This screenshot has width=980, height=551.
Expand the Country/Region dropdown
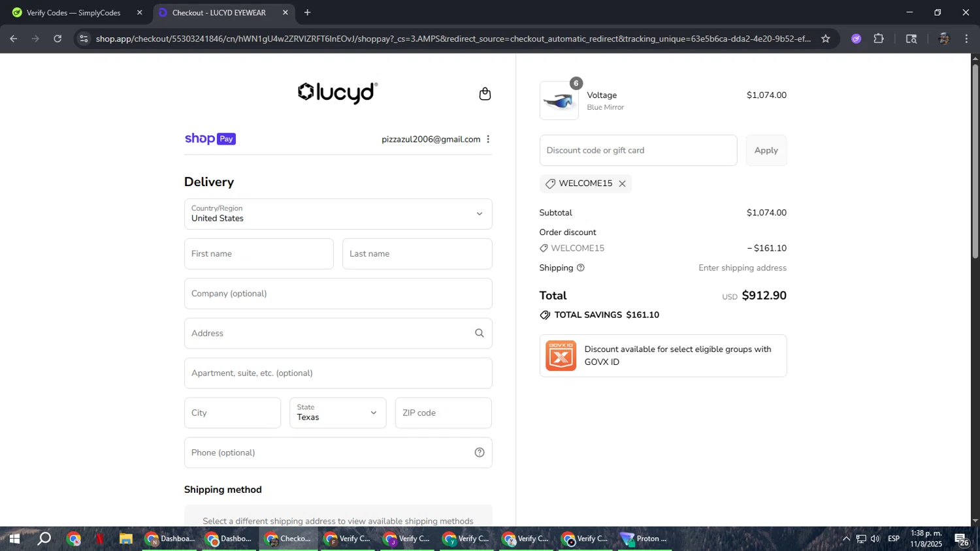[338, 214]
